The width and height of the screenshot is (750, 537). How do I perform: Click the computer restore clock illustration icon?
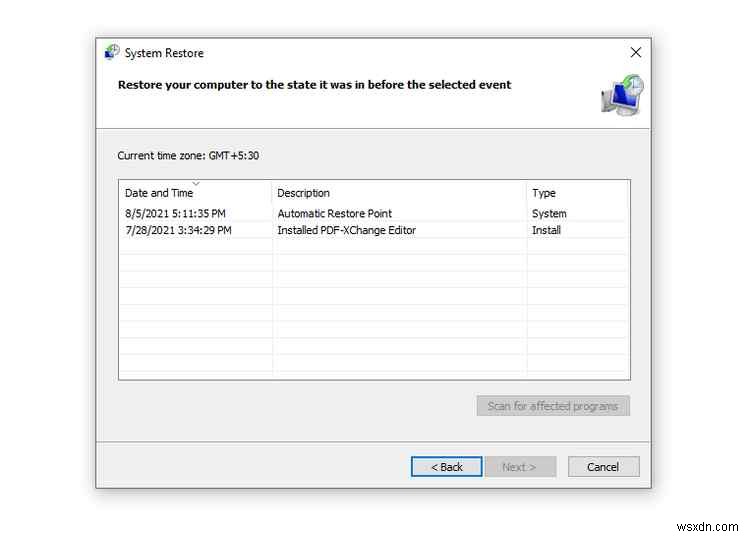(x=622, y=95)
